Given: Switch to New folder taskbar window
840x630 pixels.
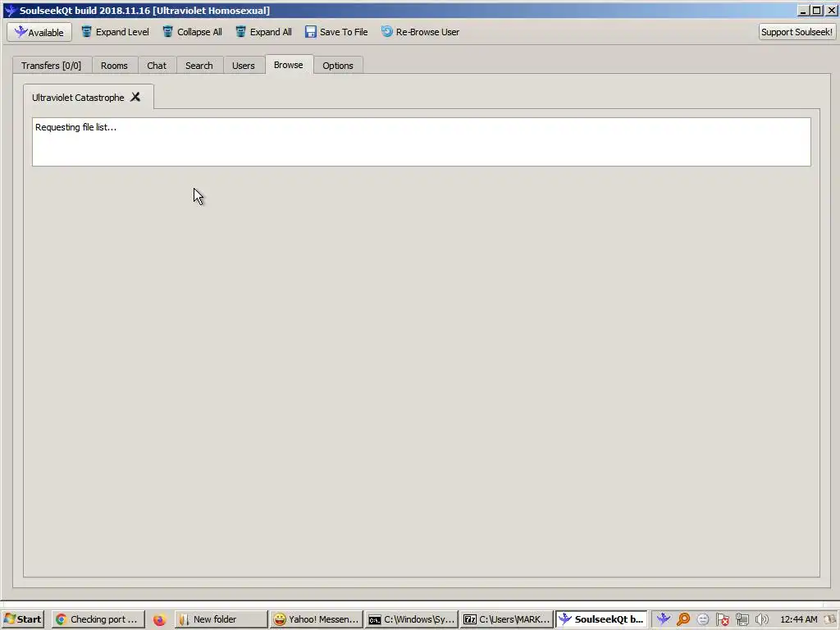Looking at the screenshot, I should pyautogui.click(x=221, y=619).
